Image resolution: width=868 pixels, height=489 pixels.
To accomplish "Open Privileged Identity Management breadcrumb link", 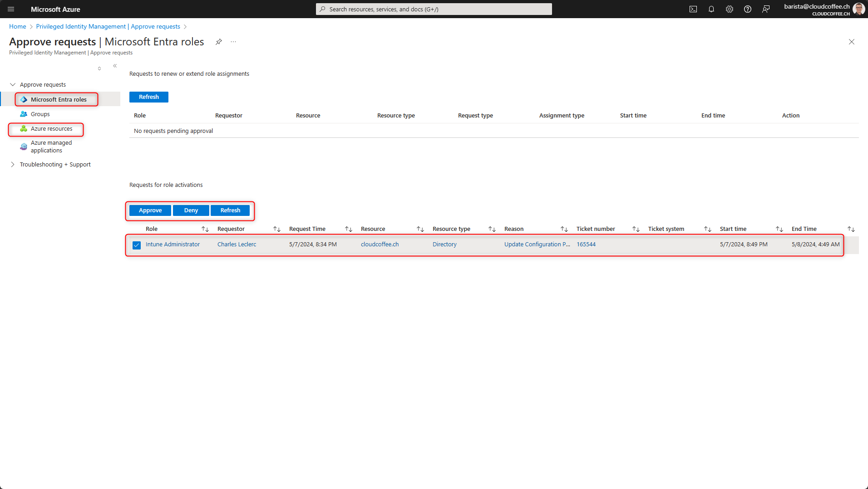I will pos(108,26).
